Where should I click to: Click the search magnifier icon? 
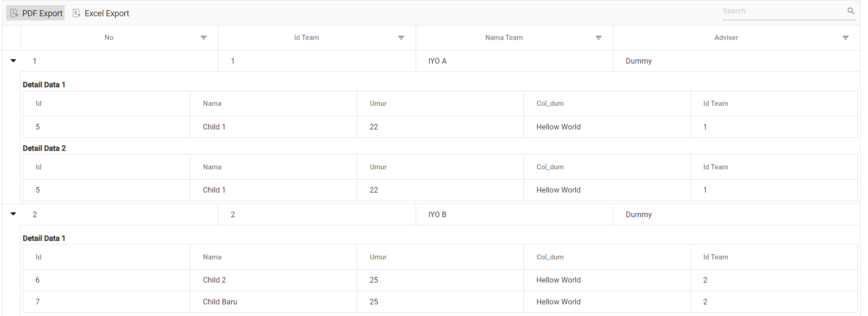[x=851, y=11]
